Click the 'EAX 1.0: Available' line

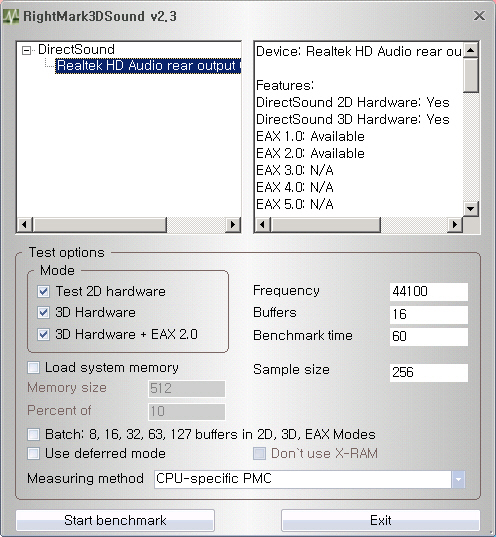[x=310, y=137]
